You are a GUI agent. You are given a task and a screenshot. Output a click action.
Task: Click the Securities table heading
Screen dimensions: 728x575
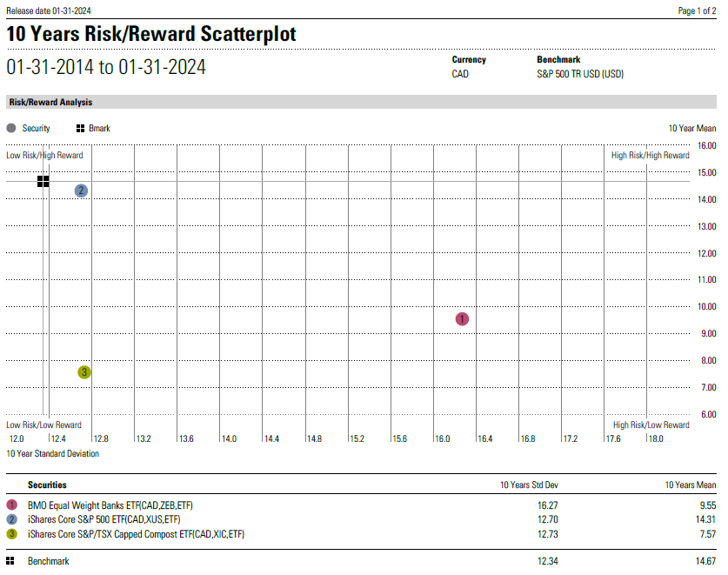47,485
